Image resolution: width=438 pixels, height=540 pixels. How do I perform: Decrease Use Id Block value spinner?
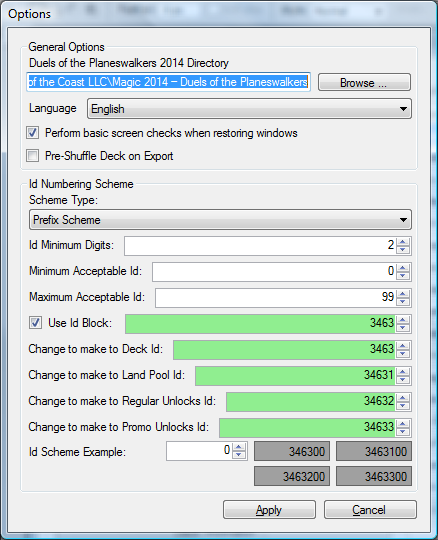point(403,328)
